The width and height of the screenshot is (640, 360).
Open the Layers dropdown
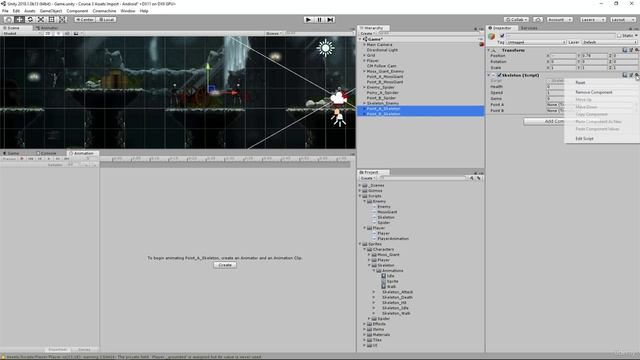pos(592,19)
